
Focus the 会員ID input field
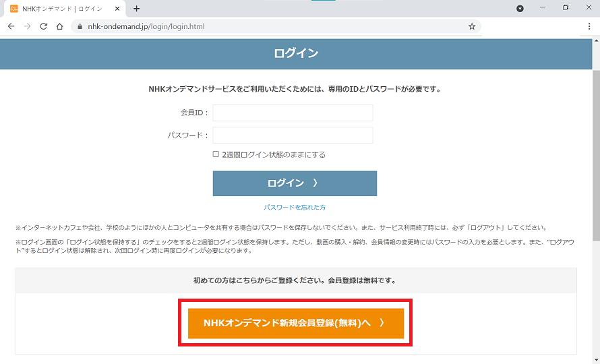tap(293, 113)
